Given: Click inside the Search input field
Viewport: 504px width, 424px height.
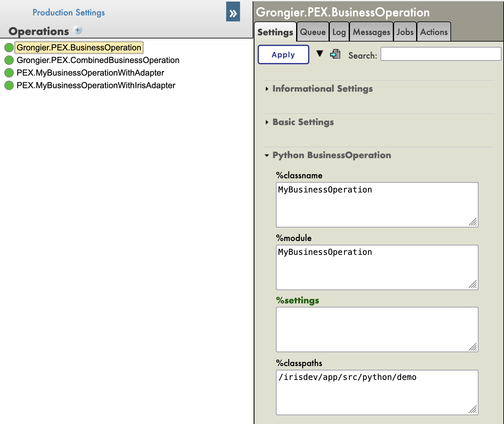Looking at the screenshot, I should click(x=440, y=54).
